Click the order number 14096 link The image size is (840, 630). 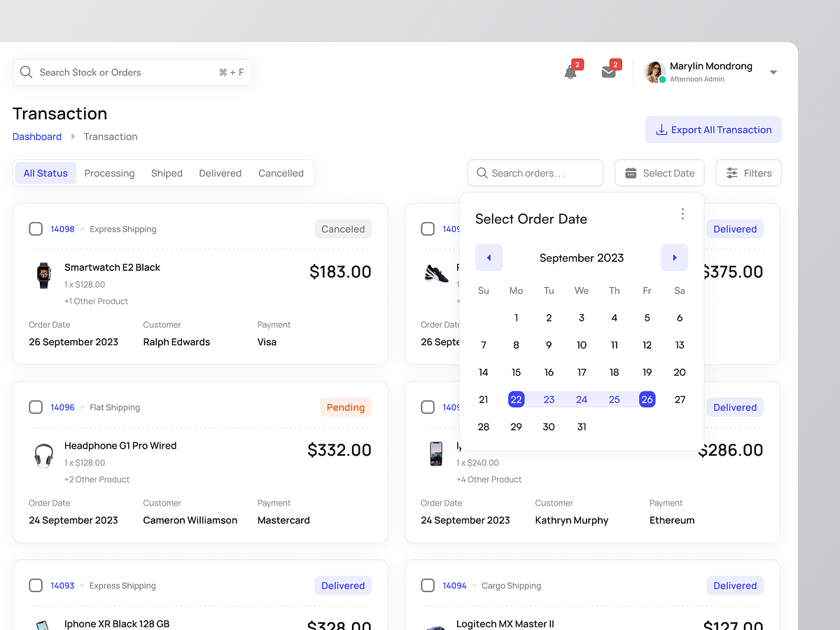click(62, 407)
